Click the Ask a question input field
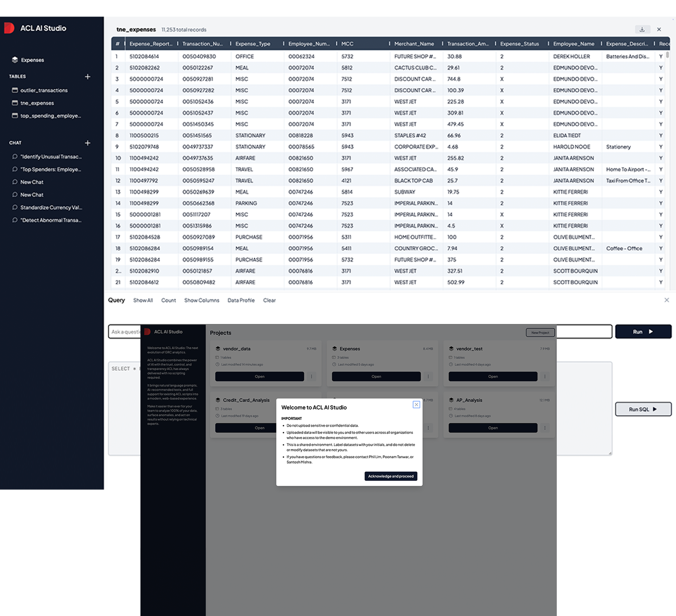 125,332
